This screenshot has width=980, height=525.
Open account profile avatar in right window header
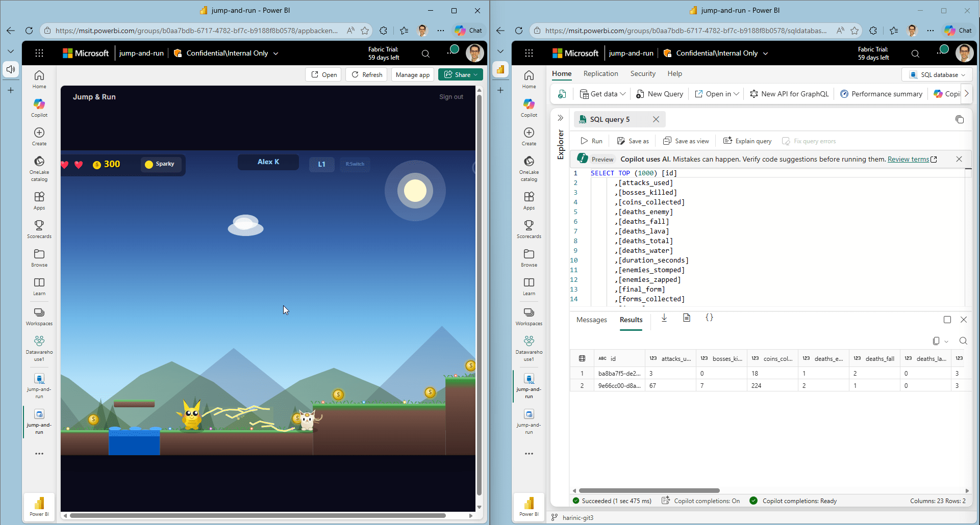tap(964, 53)
